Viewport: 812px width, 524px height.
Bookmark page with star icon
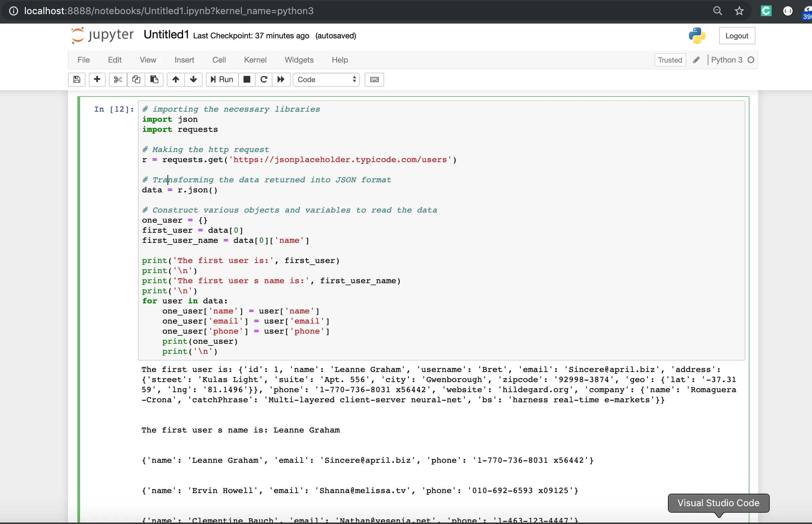point(739,11)
